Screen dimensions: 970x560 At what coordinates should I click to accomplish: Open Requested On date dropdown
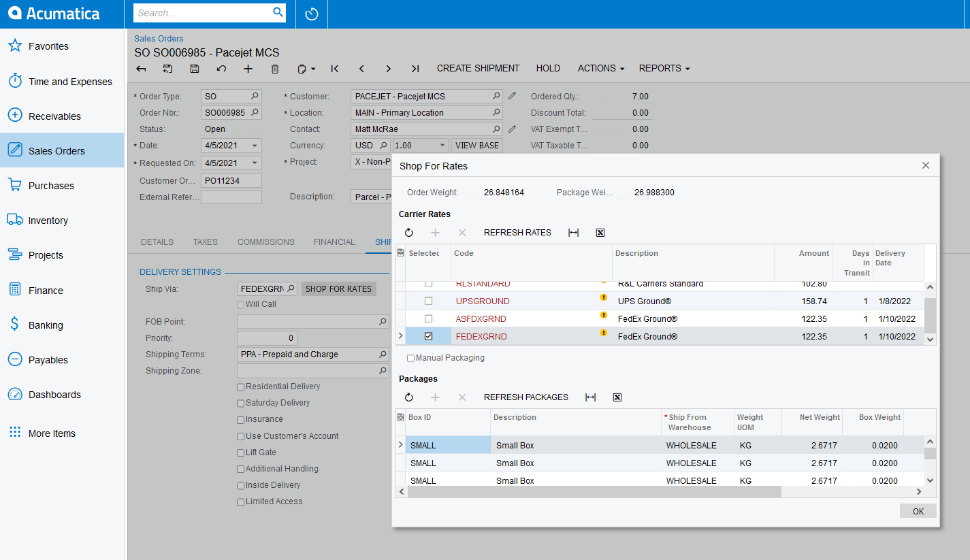[x=255, y=163]
